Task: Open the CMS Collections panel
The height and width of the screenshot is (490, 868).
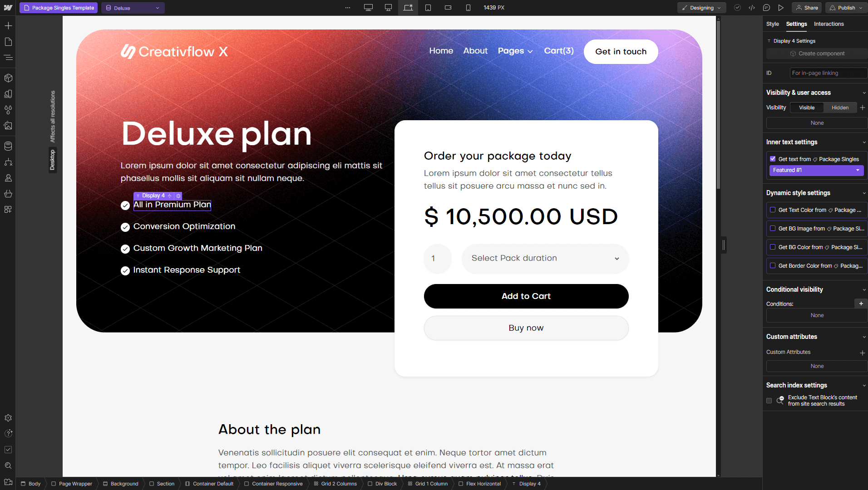Action: point(8,146)
